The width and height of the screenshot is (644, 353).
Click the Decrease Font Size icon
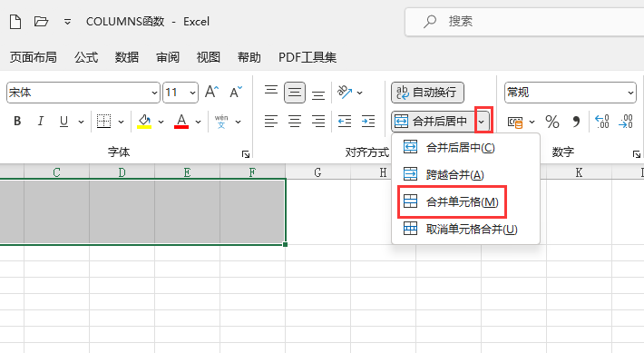point(236,92)
